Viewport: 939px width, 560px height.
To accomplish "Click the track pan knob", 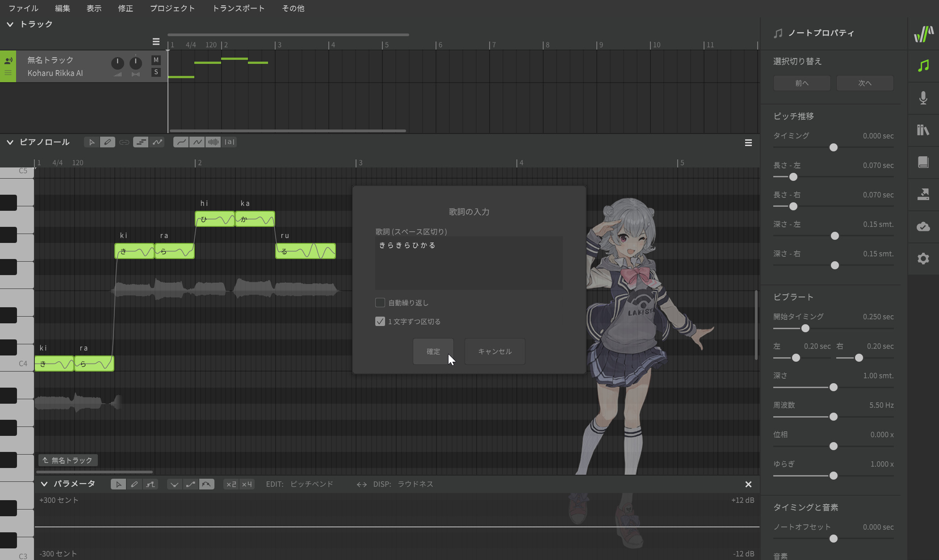I will click(x=136, y=63).
